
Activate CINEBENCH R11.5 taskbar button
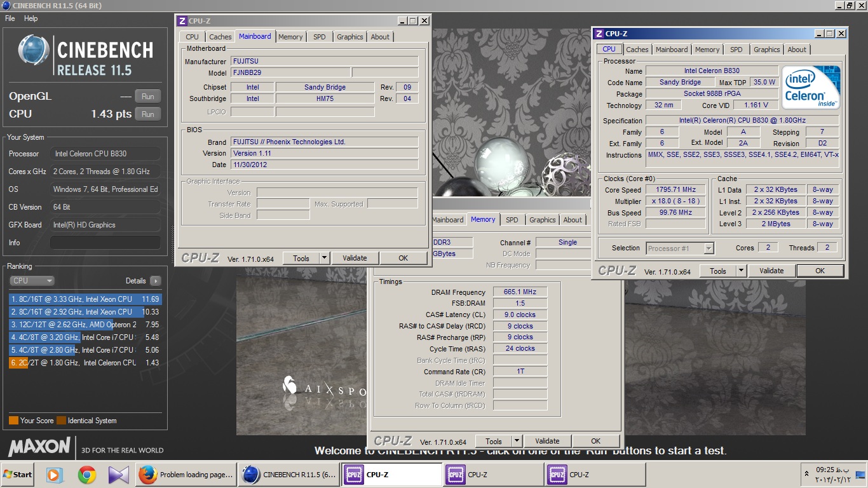(289, 475)
